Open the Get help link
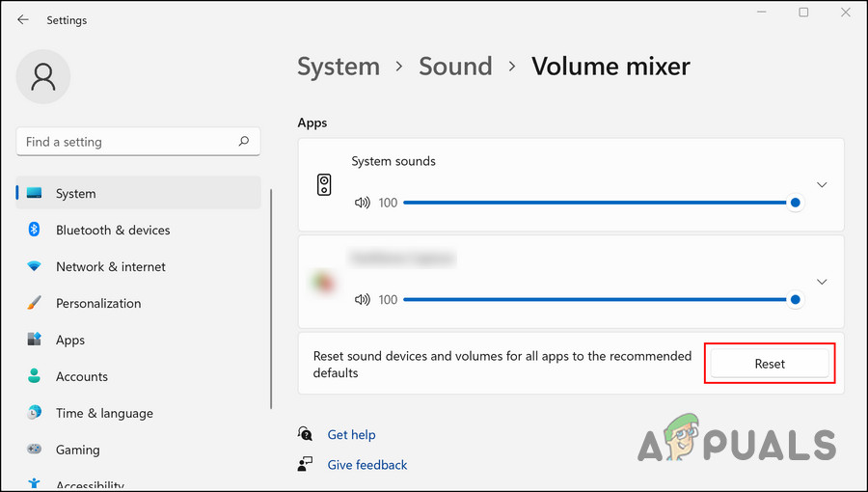The height and width of the screenshot is (492, 868). (x=351, y=435)
